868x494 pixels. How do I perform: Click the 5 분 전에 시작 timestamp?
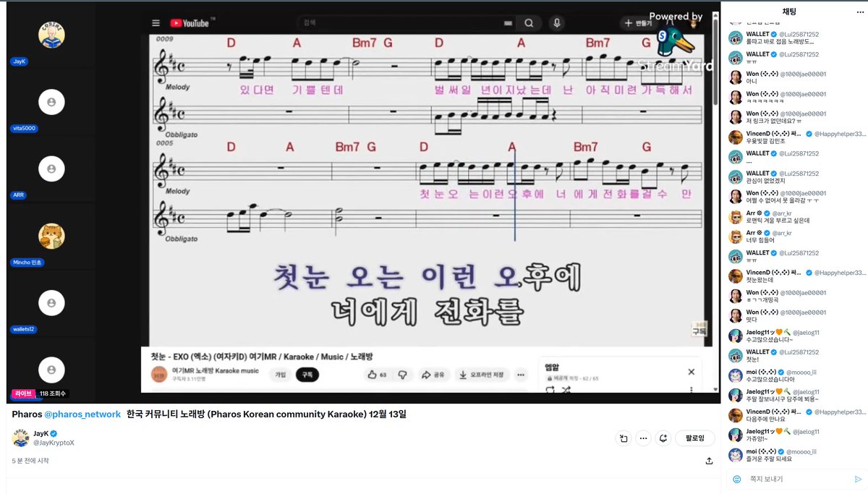(x=30, y=461)
